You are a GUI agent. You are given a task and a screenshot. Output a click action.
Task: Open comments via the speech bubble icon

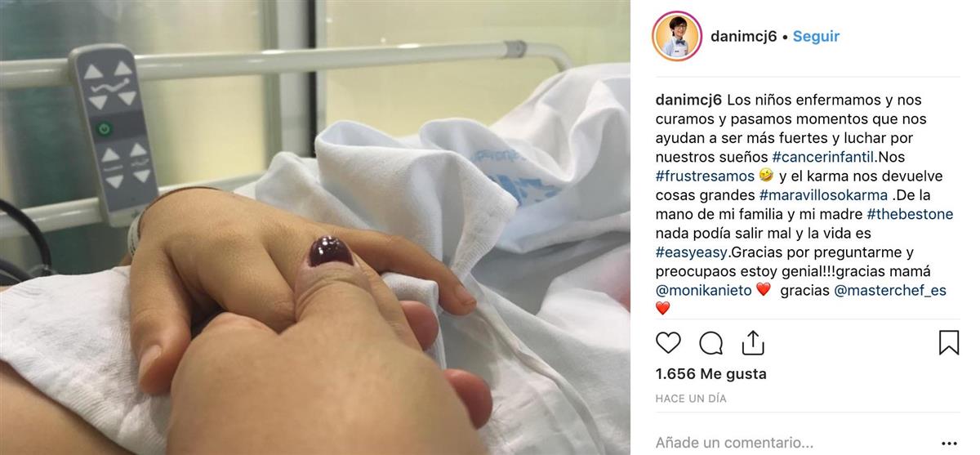pyautogui.click(x=711, y=342)
